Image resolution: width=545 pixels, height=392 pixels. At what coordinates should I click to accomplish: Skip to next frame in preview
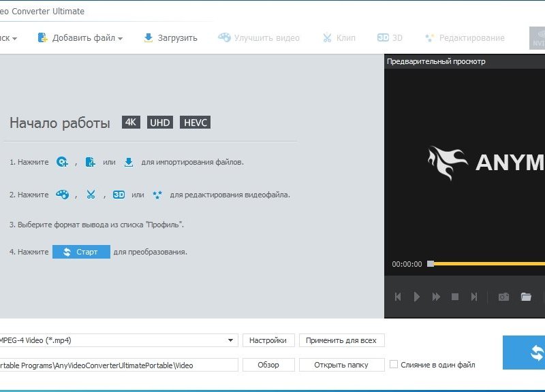tap(473, 297)
